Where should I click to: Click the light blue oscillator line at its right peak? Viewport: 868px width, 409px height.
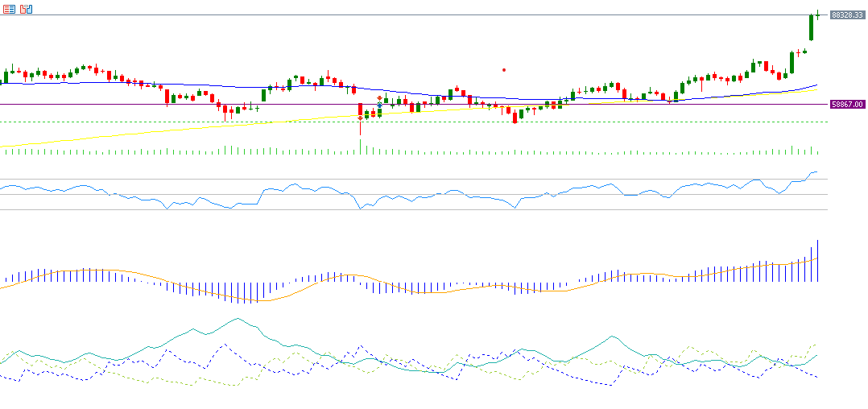(814, 171)
